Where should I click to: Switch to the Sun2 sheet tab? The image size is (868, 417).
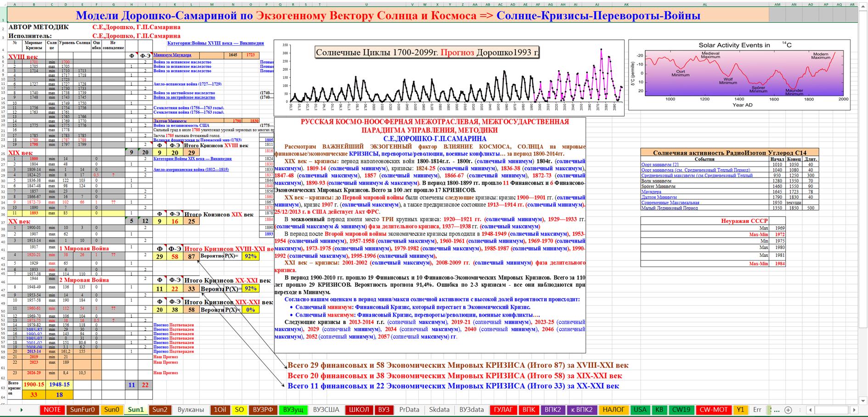point(160,410)
